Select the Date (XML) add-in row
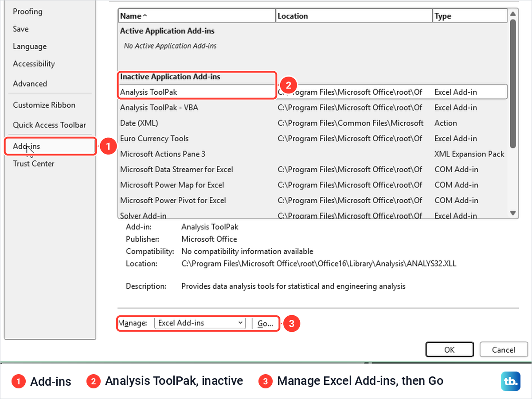 pos(312,123)
